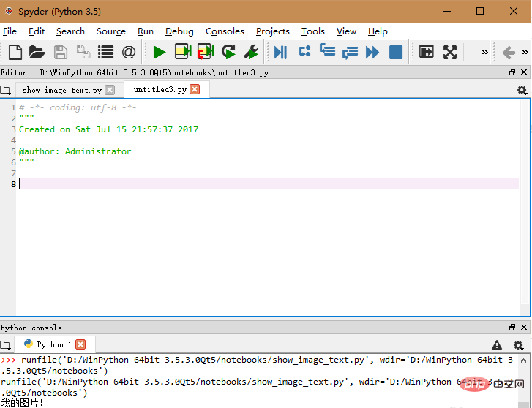Viewport: 532px width, 408px height.
Task: Click line number 7 in the gutter
Action: [14, 173]
